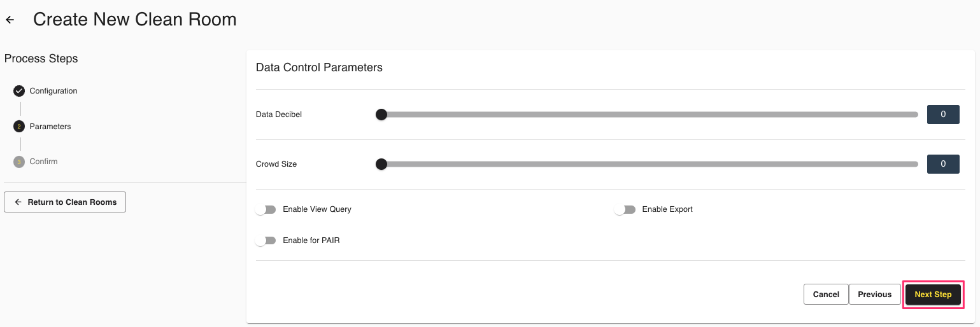The height and width of the screenshot is (327, 980).
Task: Click the step 2 Parameters circle icon
Action: pos(19,127)
